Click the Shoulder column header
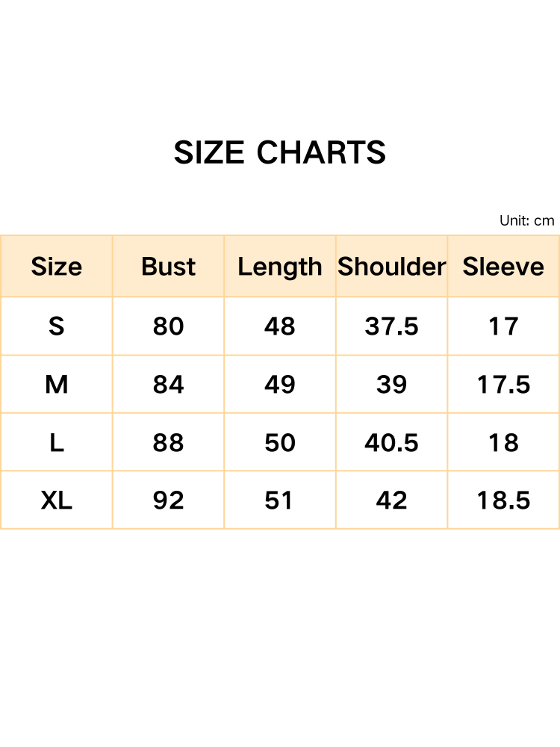 click(391, 267)
